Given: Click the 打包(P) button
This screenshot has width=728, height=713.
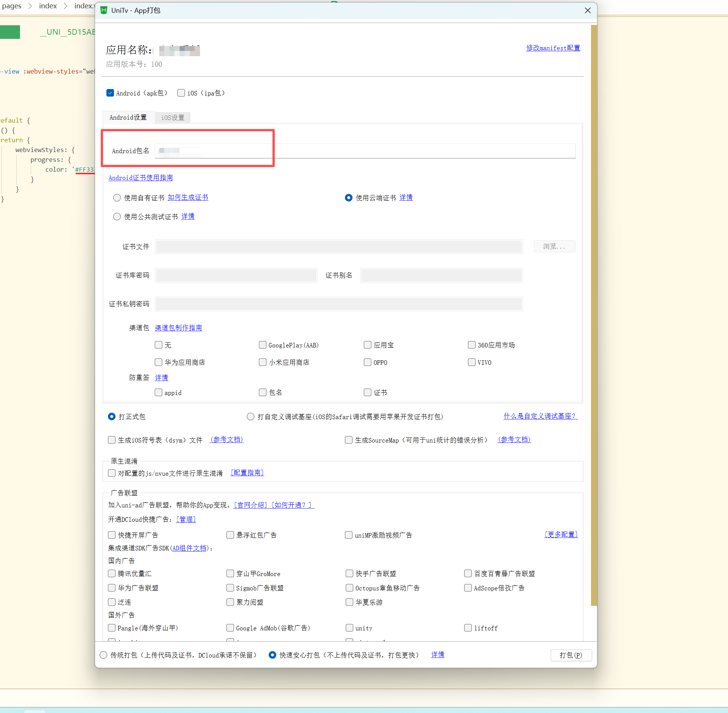Looking at the screenshot, I should (x=571, y=655).
